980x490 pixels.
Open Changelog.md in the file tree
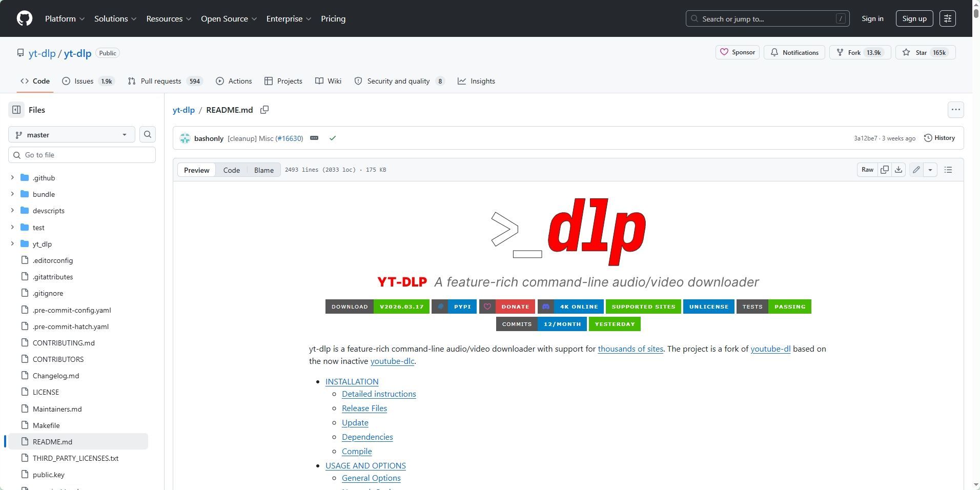pyautogui.click(x=56, y=376)
